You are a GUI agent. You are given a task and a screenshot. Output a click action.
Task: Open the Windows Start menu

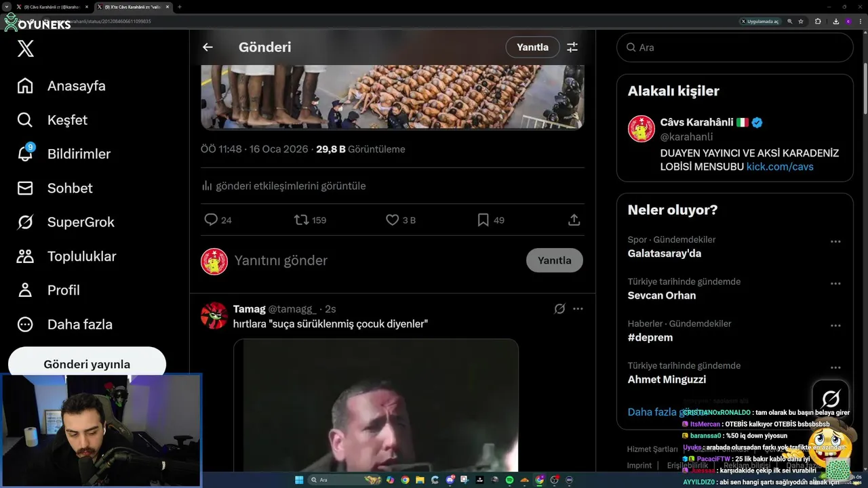[x=298, y=480]
